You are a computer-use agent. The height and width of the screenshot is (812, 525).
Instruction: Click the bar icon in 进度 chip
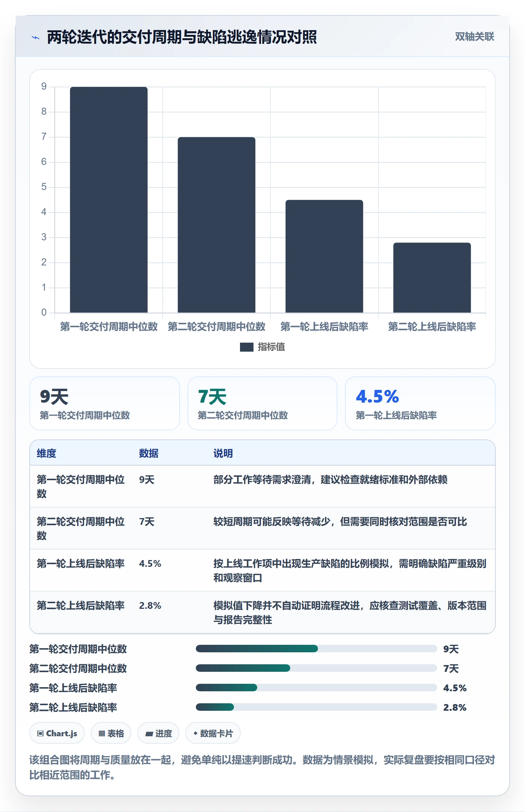click(x=149, y=734)
